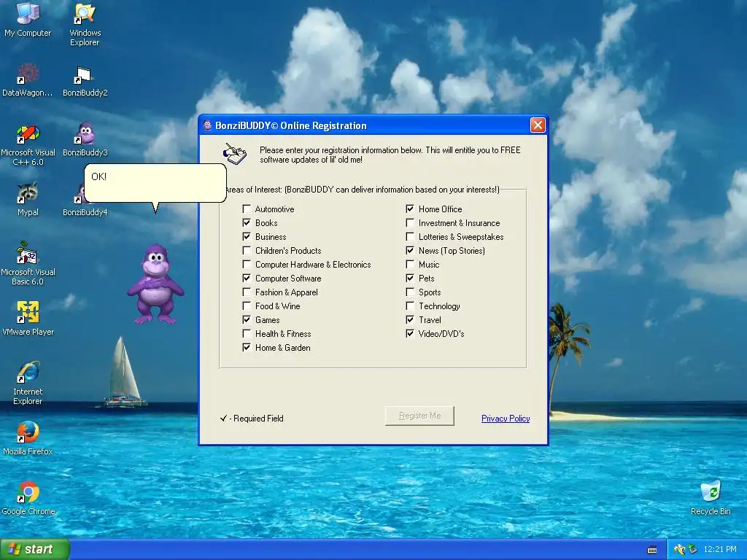The height and width of the screenshot is (560, 747).
Task: Click the second system tray icon
Action: 692,550
